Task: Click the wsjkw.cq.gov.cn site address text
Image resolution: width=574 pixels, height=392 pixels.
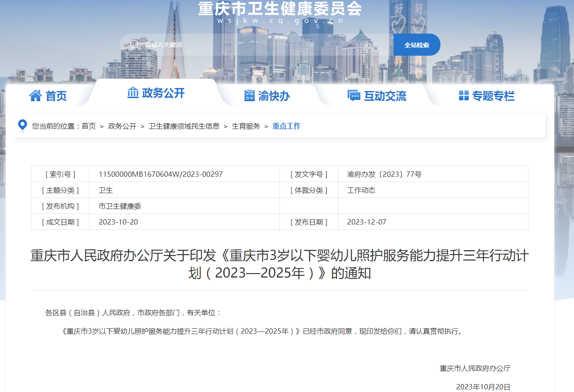Action: [280, 21]
